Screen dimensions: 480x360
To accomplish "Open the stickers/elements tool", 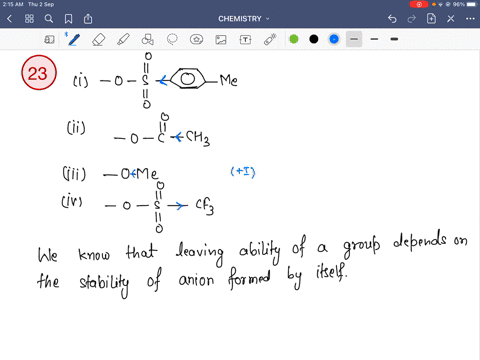I will tap(197, 39).
